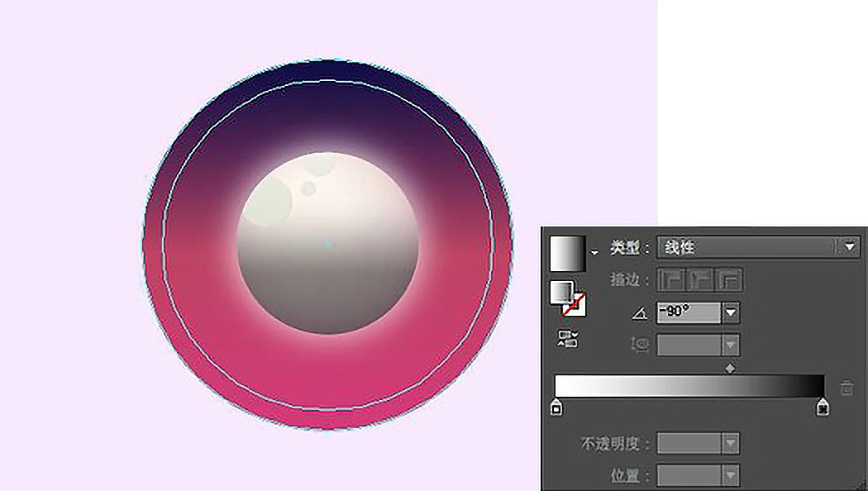Open the angle value dropdown arrow
Viewport: 868px width, 491px height.
tap(731, 312)
